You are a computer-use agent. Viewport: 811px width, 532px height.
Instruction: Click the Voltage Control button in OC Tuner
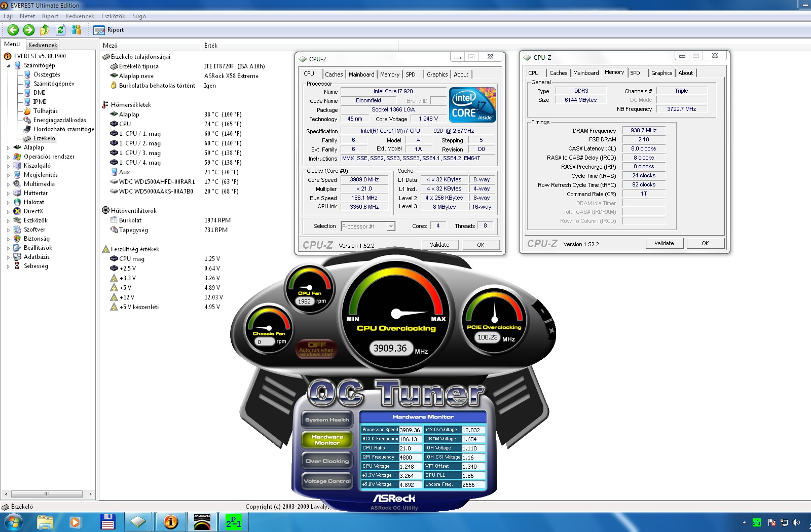coord(327,481)
